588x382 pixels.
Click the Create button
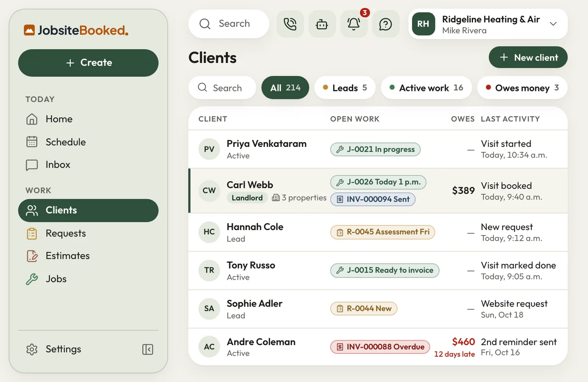88,63
